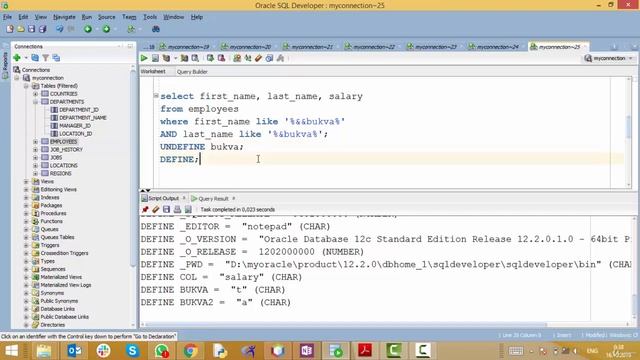Expand the COUNTRIES table node
This screenshot has width=640, height=360.
36,94
